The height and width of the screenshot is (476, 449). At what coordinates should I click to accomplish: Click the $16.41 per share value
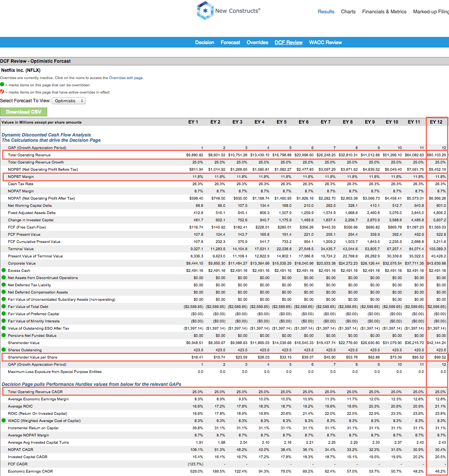click(197, 357)
